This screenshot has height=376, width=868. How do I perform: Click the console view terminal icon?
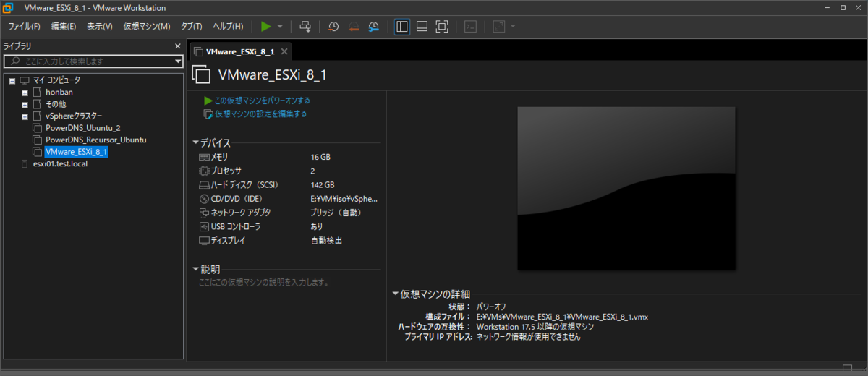coord(471,27)
